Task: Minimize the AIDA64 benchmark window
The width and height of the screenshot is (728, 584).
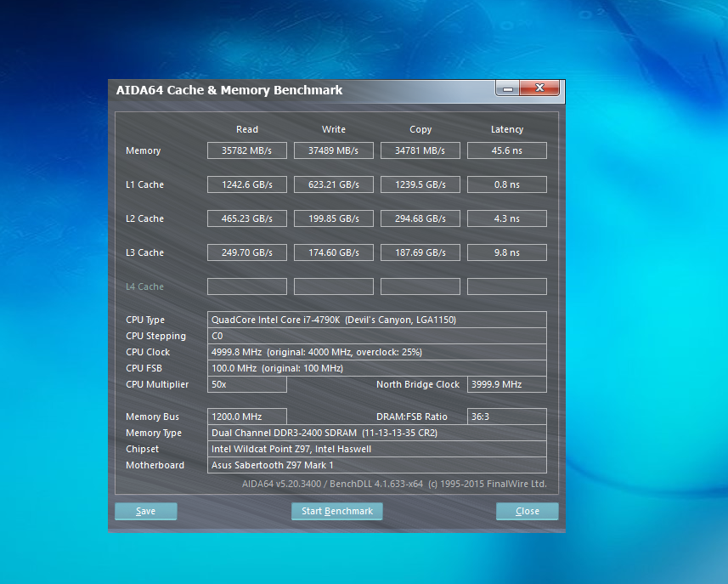Action: [x=508, y=88]
